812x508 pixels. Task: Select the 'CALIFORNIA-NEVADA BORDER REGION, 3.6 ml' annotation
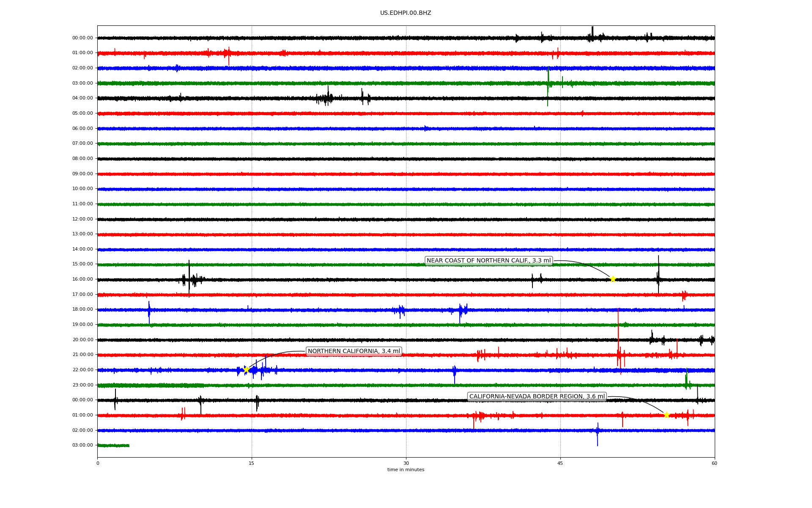pyautogui.click(x=537, y=397)
